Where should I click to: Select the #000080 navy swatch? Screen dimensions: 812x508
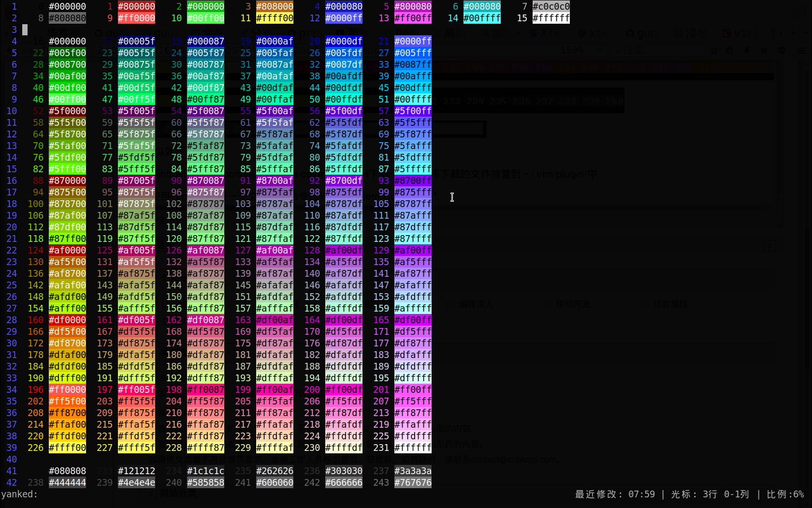344,6
